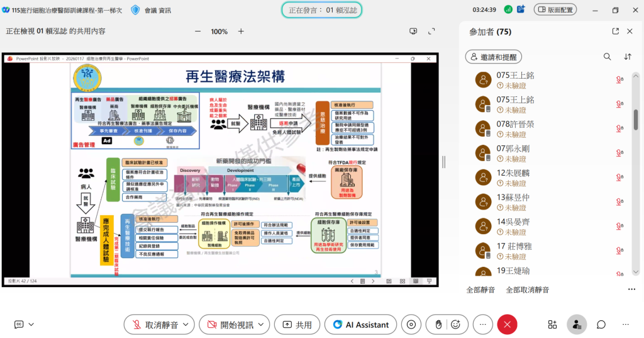Select participant 12朱展麟
This screenshot has width=644, height=338.
point(549,177)
